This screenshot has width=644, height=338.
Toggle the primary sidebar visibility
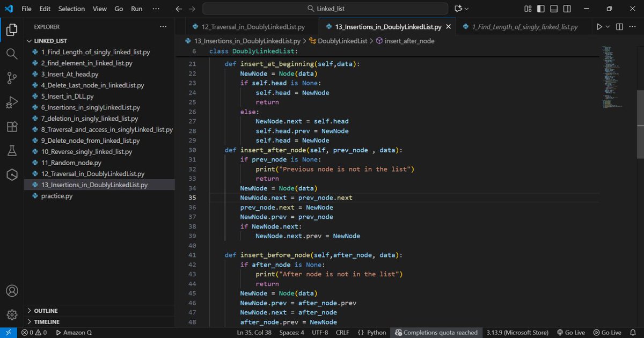[540, 8]
